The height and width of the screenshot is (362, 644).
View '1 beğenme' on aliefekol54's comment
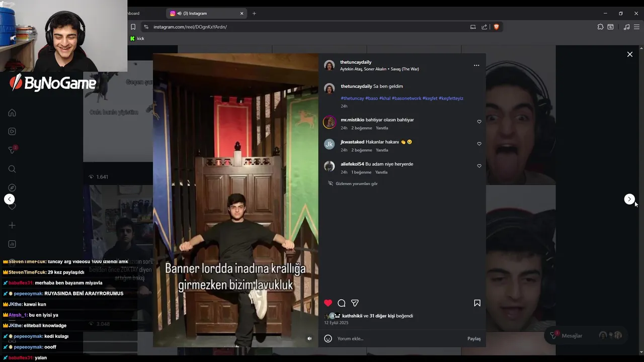coord(361,172)
